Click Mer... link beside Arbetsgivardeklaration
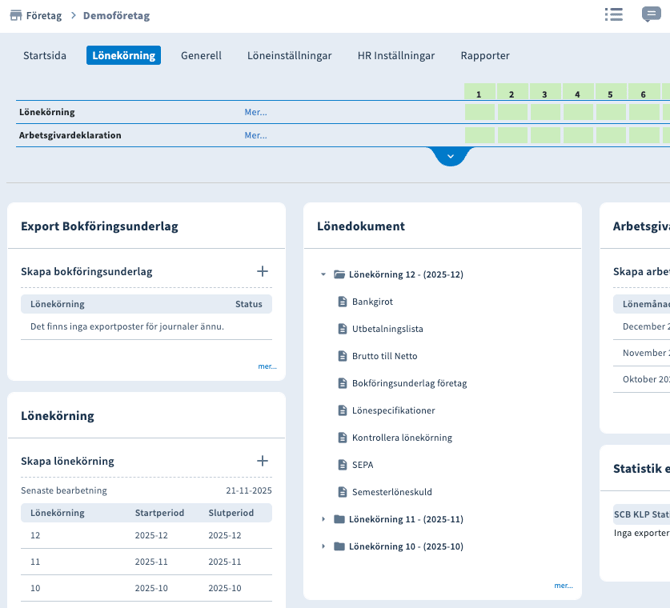The height and width of the screenshot is (608, 670). pyautogui.click(x=255, y=135)
